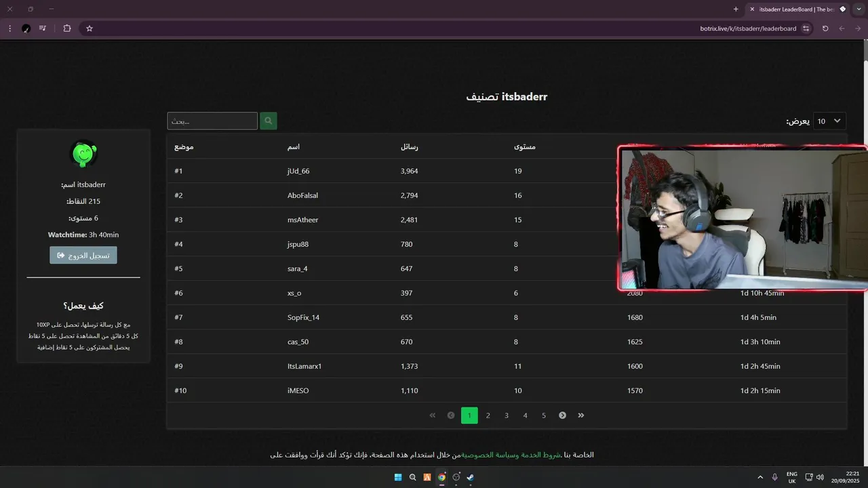Open the media controls icon
Screen dimensions: 868x488
[43, 28]
